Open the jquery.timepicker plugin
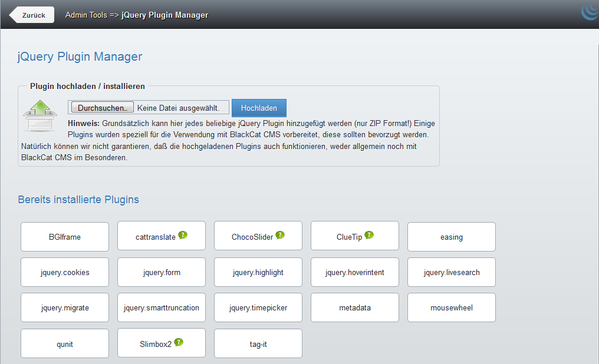Viewport: 599px width, 364px height. 258,307
